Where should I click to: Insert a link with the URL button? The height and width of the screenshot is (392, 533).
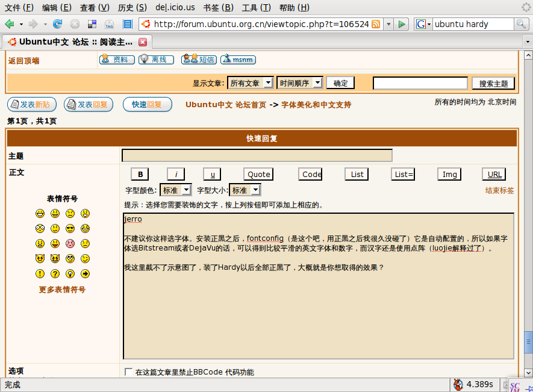pyautogui.click(x=494, y=175)
